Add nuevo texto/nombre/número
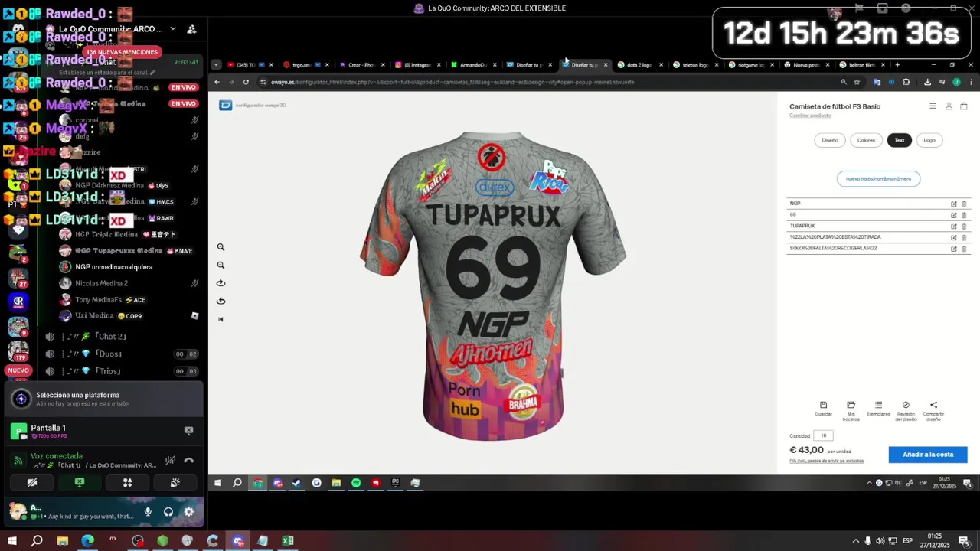 pos(878,178)
